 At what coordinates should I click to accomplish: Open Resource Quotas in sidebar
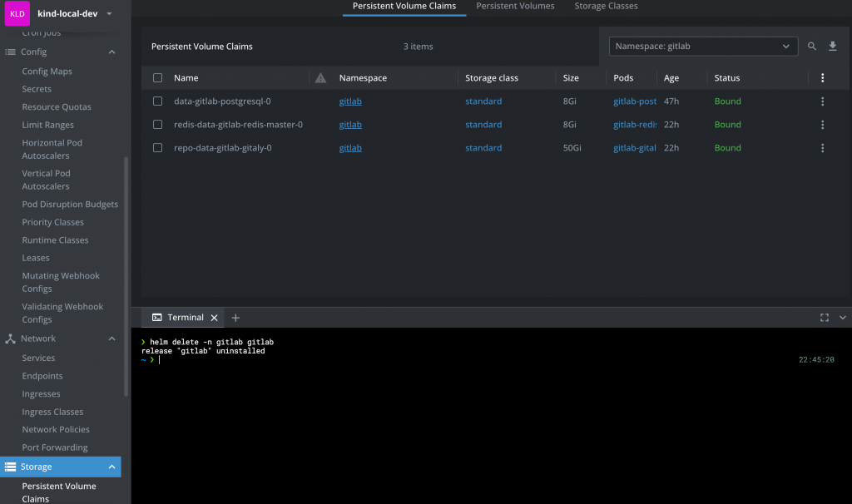(x=57, y=107)
